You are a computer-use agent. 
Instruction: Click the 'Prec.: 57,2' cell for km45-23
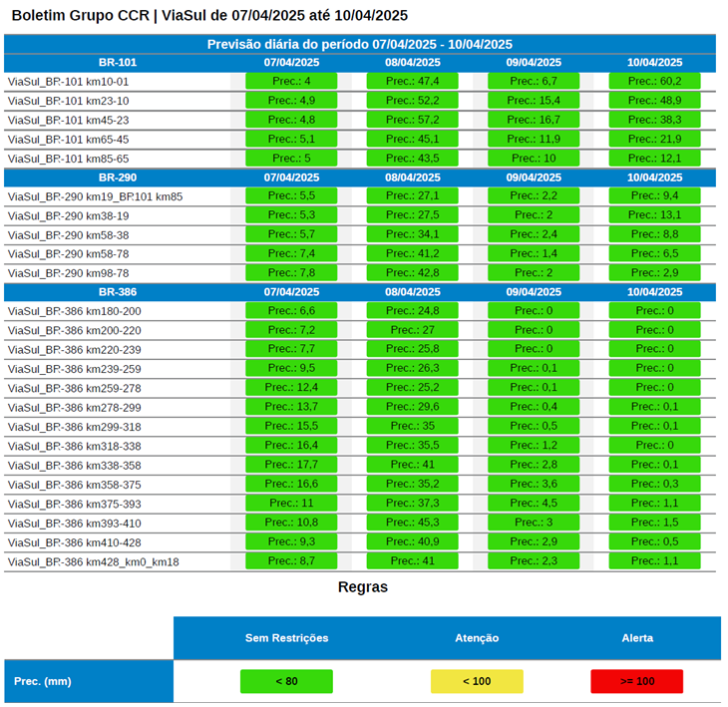click(x=412, y=120)
